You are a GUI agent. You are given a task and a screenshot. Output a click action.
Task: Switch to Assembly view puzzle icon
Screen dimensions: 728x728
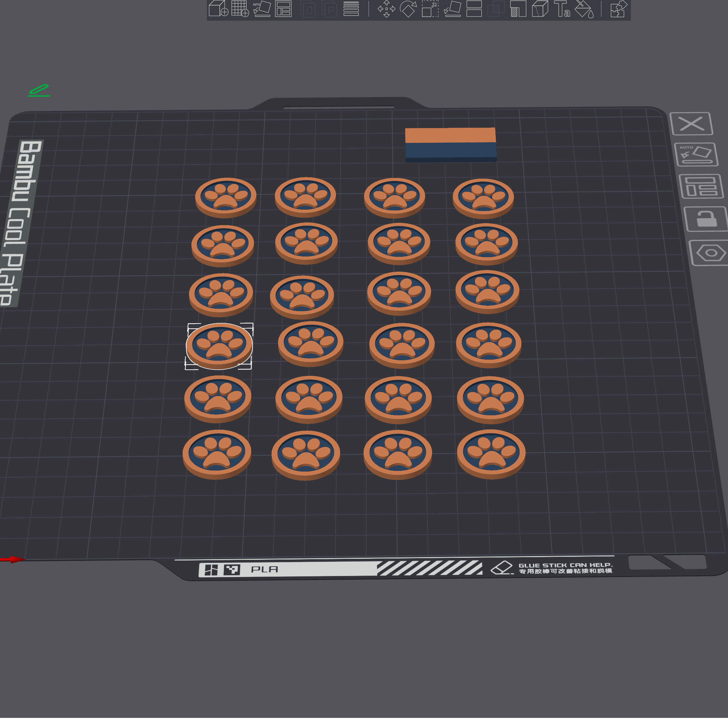click(x=618, y=9)
